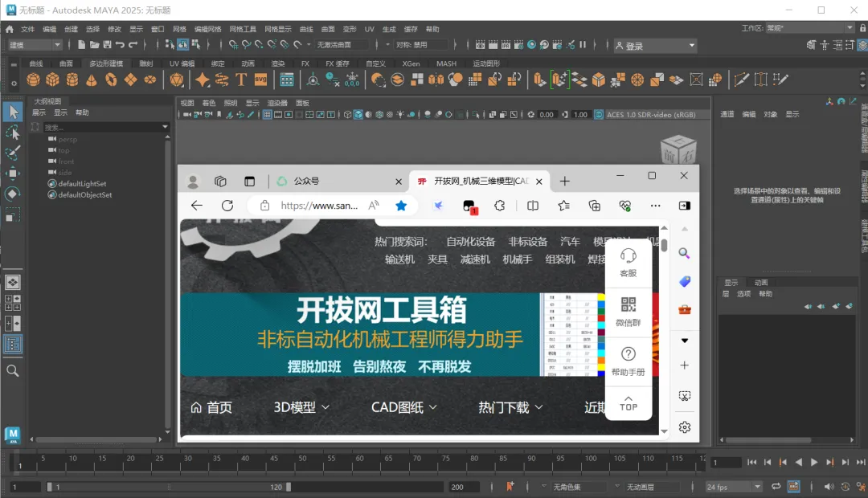
Task: Click the 帮助手册 button on webpage sidebar
Action: 628,361
